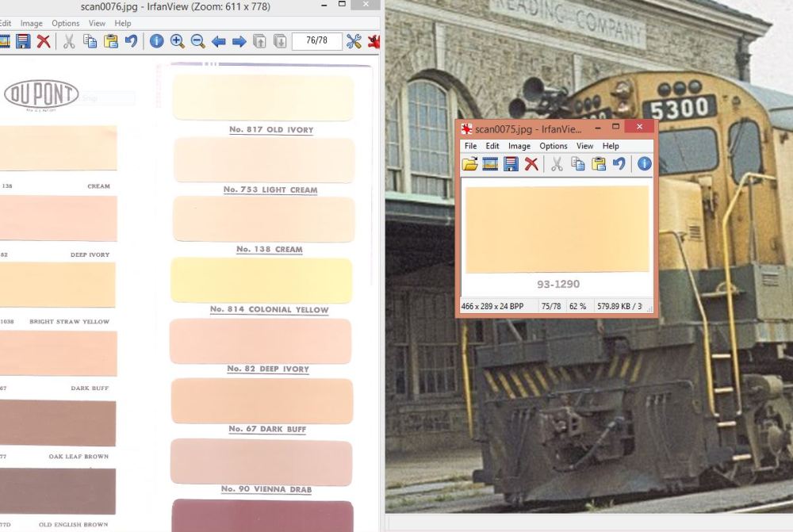Click Cut scissors icon in scan0076 toolbar

coord(69,41)
